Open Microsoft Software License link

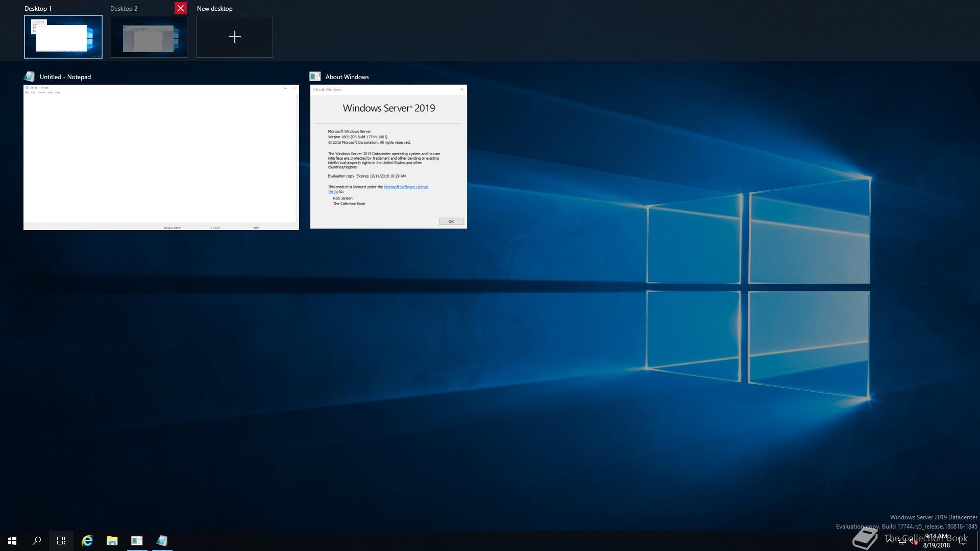[x=406, y=187]
